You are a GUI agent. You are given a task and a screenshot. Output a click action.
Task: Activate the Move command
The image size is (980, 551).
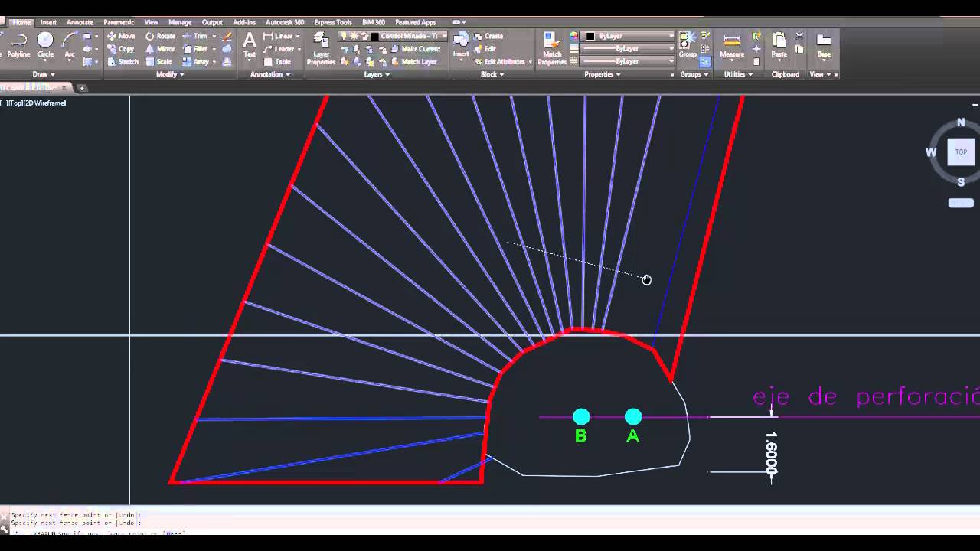121,36
